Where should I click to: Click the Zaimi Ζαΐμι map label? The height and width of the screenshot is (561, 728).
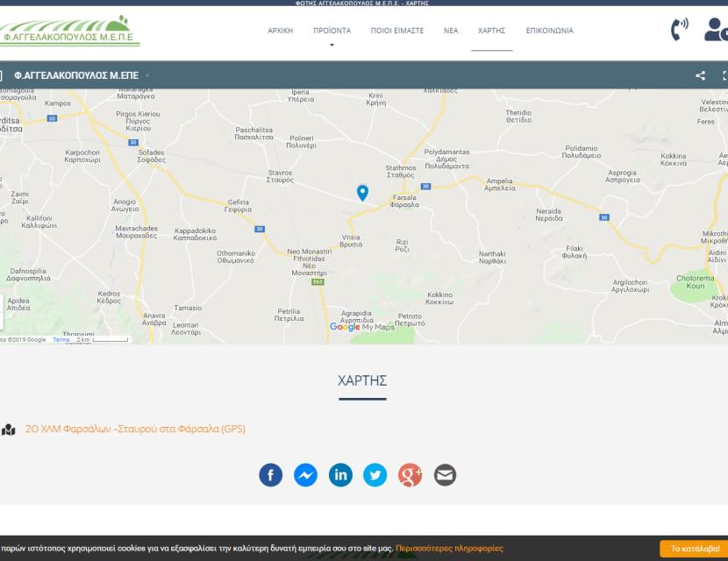19,197
